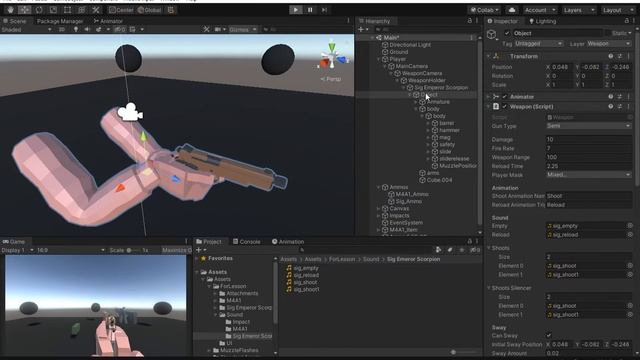Select the Rotate tool in toolbar

[39, 10]
